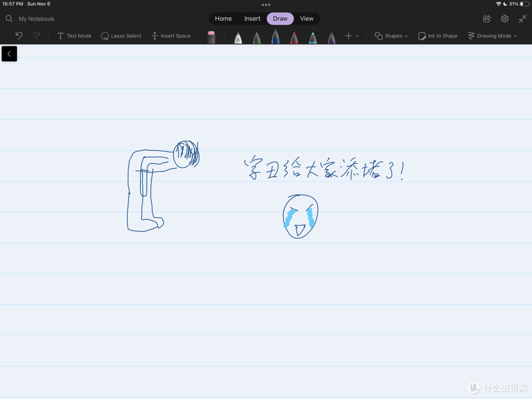Pick the dark blue pen
Image resolution: width=532 pixels, height=399 pixels.
[275, 36]
